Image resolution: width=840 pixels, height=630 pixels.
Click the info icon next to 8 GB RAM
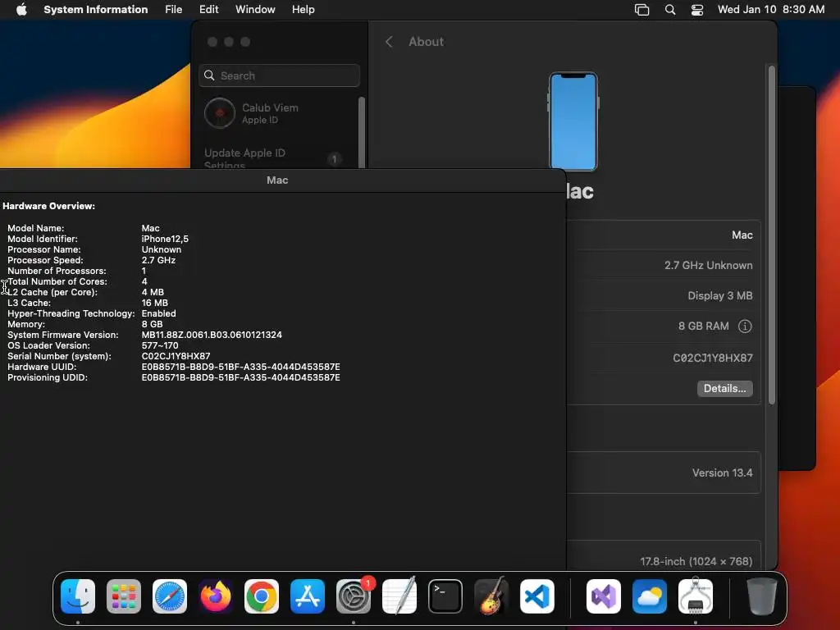(745, 326)
